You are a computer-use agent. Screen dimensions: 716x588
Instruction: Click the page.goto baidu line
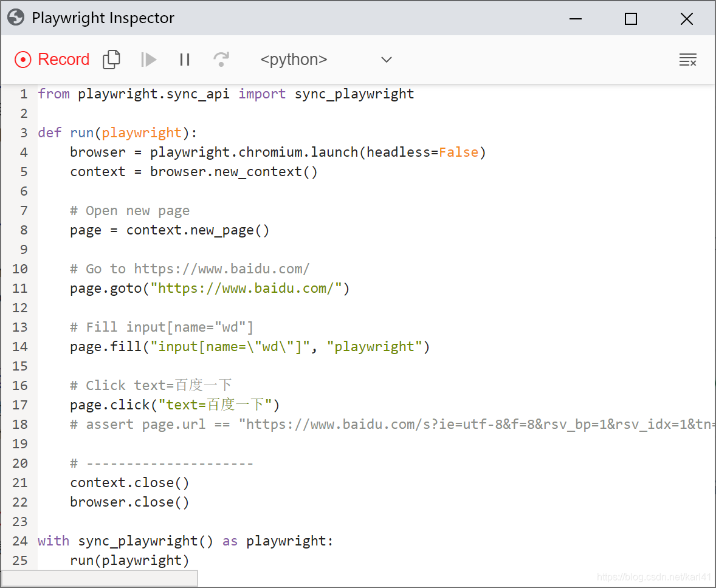(210, 289)
